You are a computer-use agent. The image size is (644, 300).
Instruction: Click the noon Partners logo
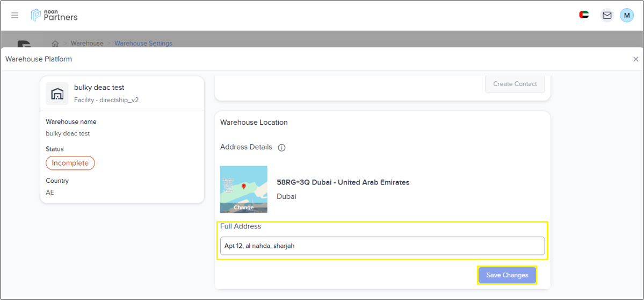coord(54,15)
